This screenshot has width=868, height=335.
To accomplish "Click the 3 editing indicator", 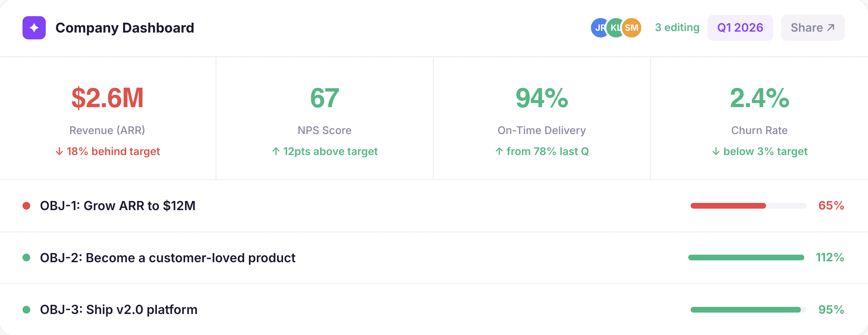I will [677, 28].
